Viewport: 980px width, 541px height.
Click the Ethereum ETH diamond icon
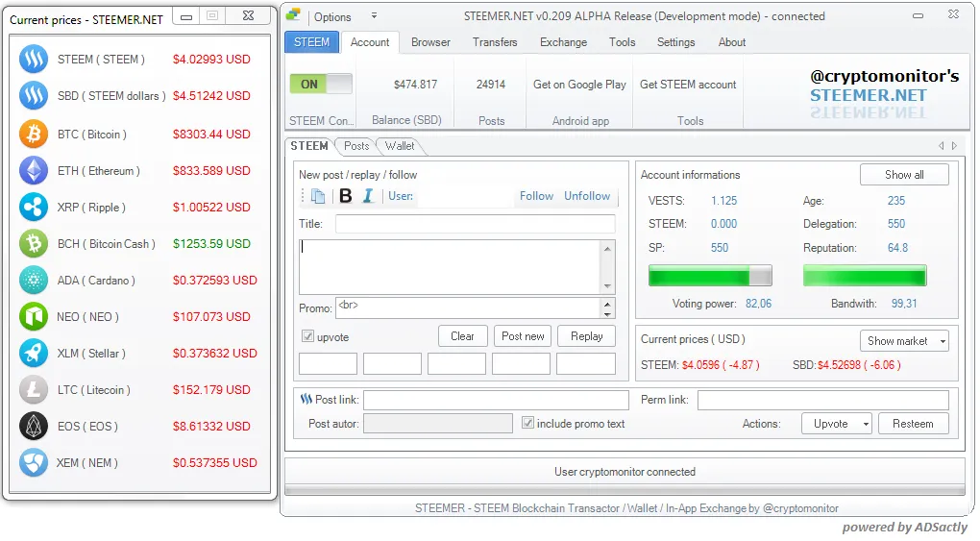(34, 170)
